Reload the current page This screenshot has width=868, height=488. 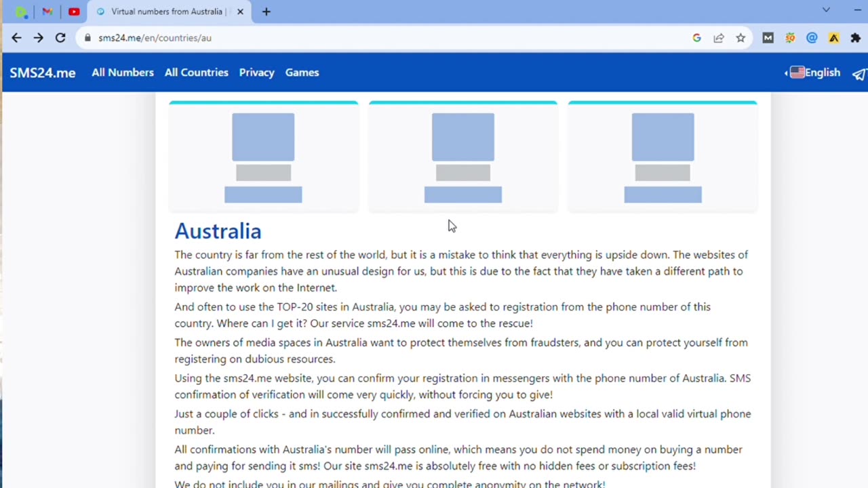[x=60, y=38]
